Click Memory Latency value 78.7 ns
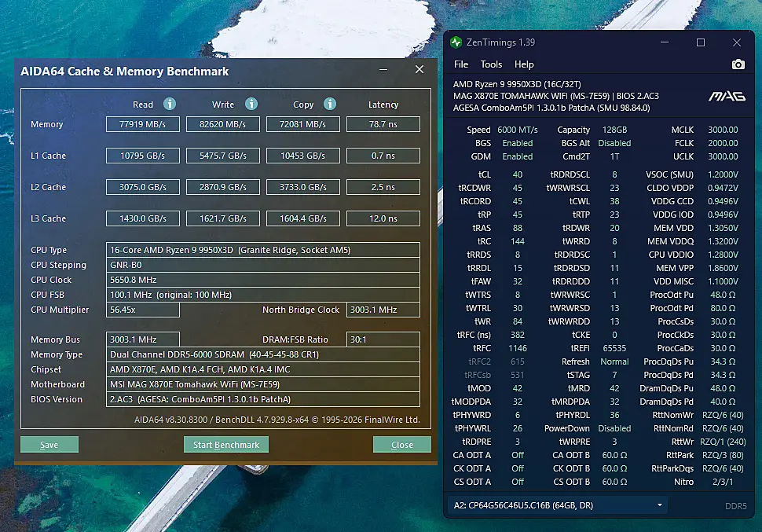 [383, 124]
